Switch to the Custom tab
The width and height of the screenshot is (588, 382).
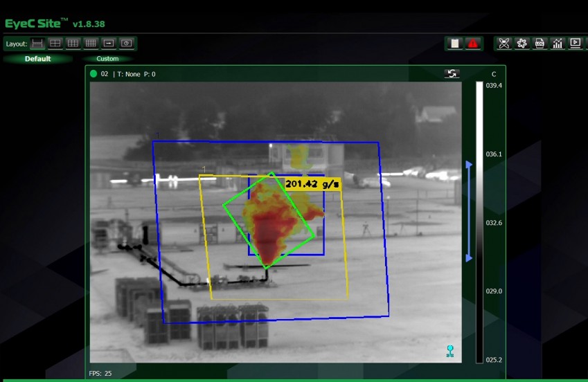coord(107,59)
